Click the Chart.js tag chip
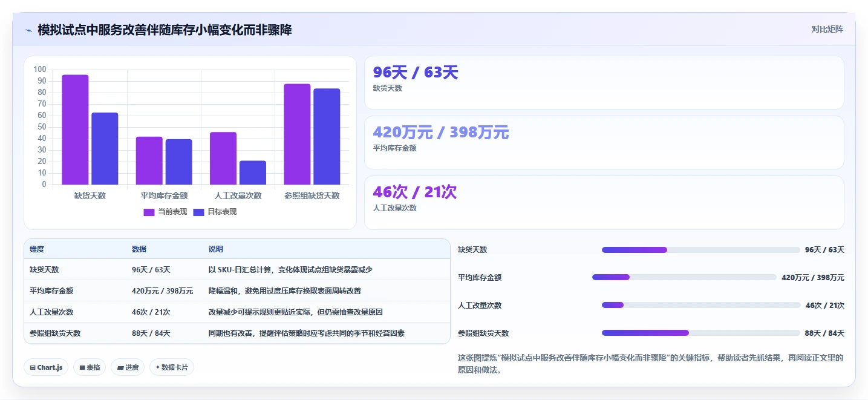 point(46,367)
